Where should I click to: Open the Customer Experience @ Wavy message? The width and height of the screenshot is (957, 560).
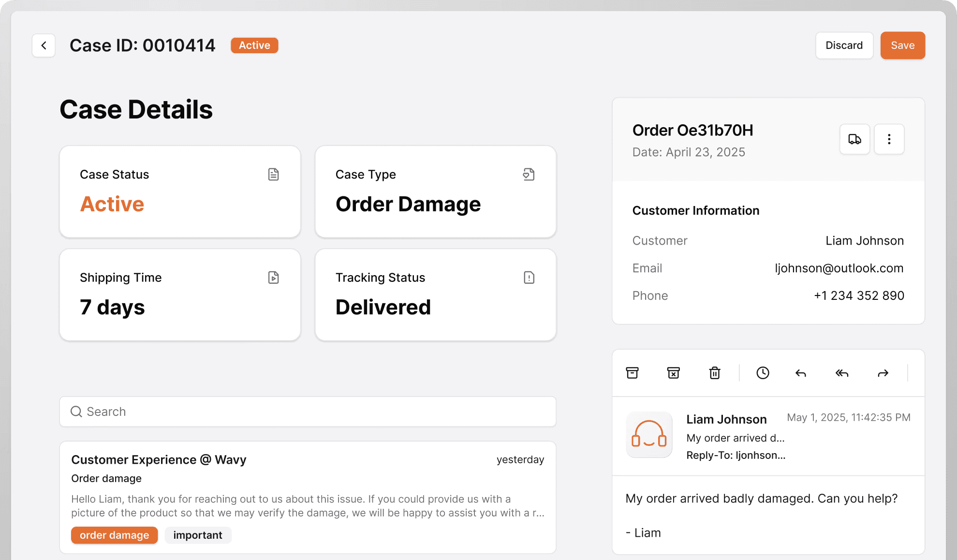coord(308,497)
